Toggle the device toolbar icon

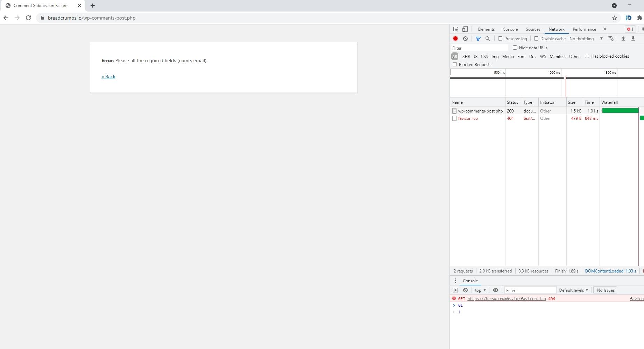click(x=465, y=29)
